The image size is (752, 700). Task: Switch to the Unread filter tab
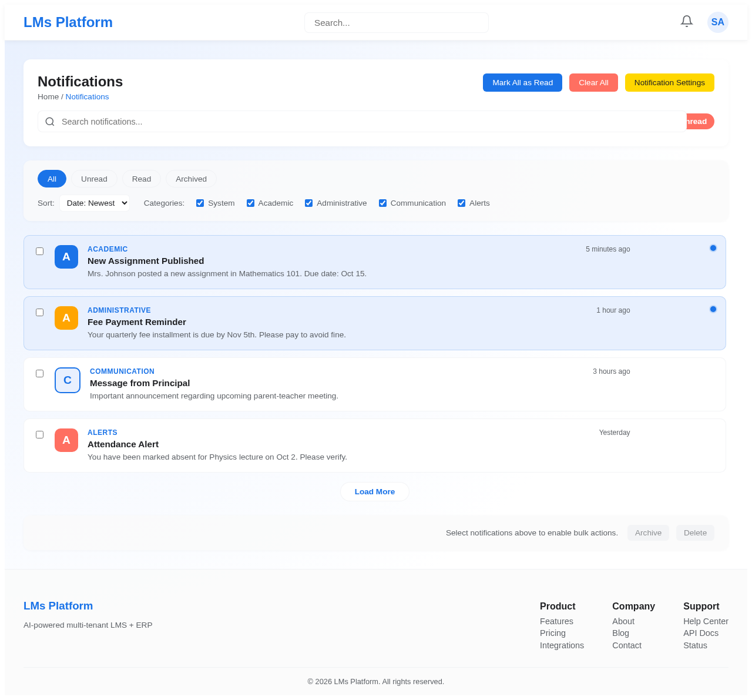pos(94,179)
